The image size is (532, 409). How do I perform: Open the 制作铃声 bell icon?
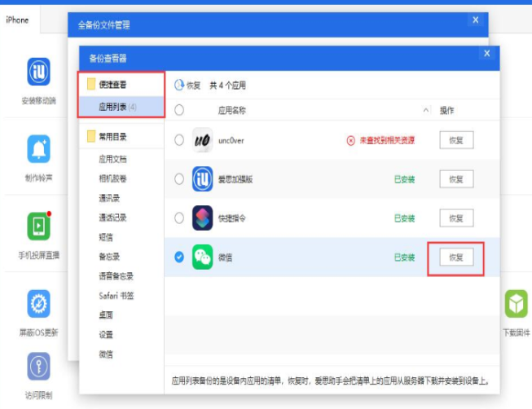coord(38,148)
